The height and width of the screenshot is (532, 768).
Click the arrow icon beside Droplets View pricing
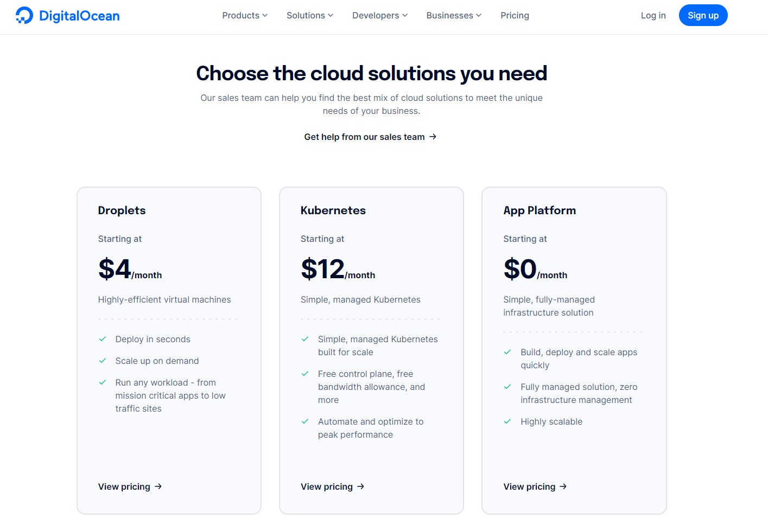158,486
